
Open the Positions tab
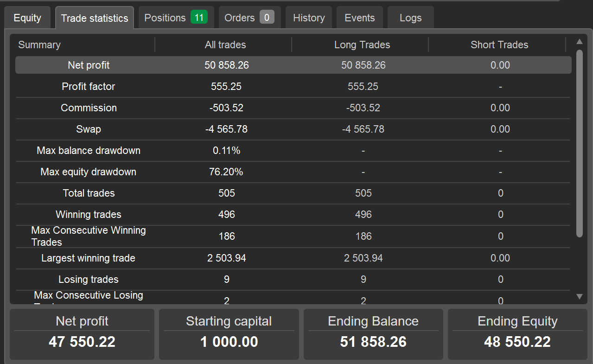[165, 18]
